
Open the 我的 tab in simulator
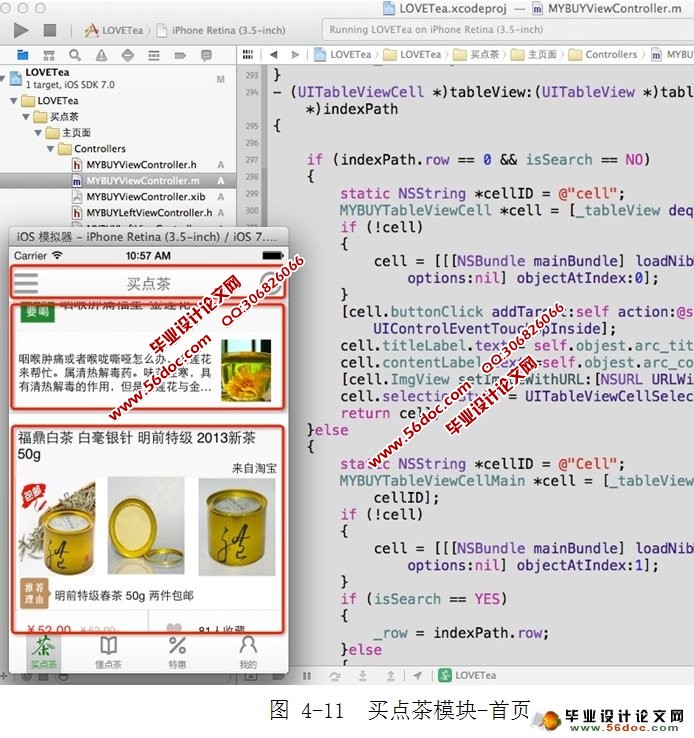248,652
